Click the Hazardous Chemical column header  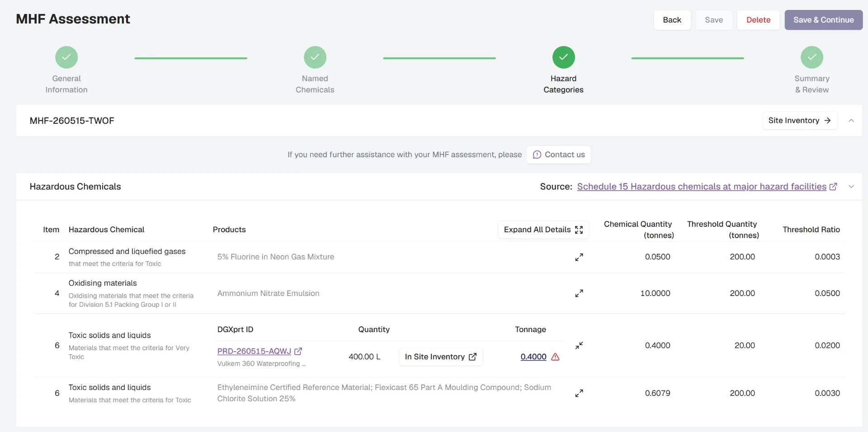pyautogui.click(x=106, y=230)
